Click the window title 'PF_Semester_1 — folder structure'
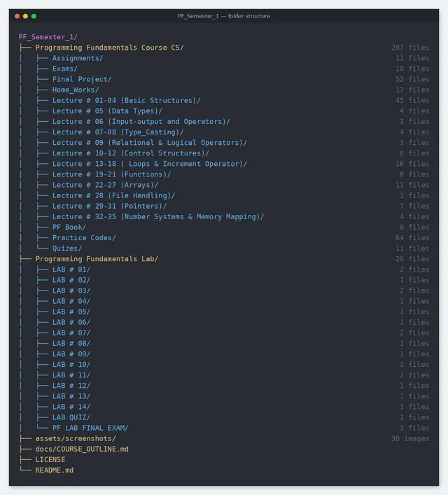The height and width of the screenshot is (495, 448). click(x=224, y=16)
